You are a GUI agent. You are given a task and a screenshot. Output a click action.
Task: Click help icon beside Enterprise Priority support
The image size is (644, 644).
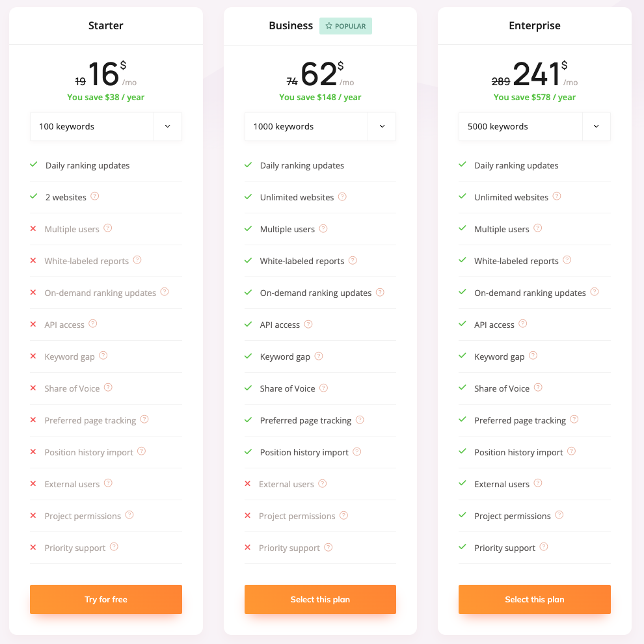point(544,547)
